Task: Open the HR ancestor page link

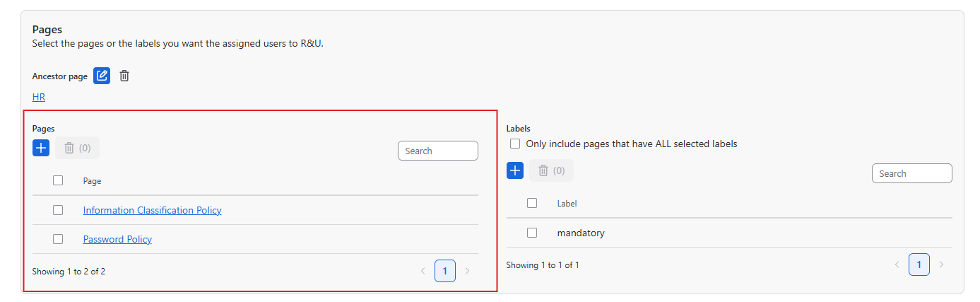Action: coord(39,98)
